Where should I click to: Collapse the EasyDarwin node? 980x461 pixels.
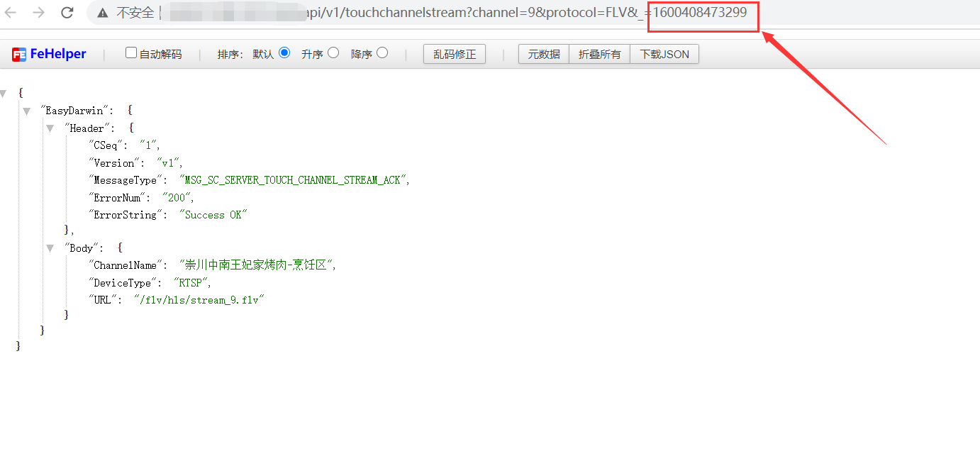coord(26,111)
